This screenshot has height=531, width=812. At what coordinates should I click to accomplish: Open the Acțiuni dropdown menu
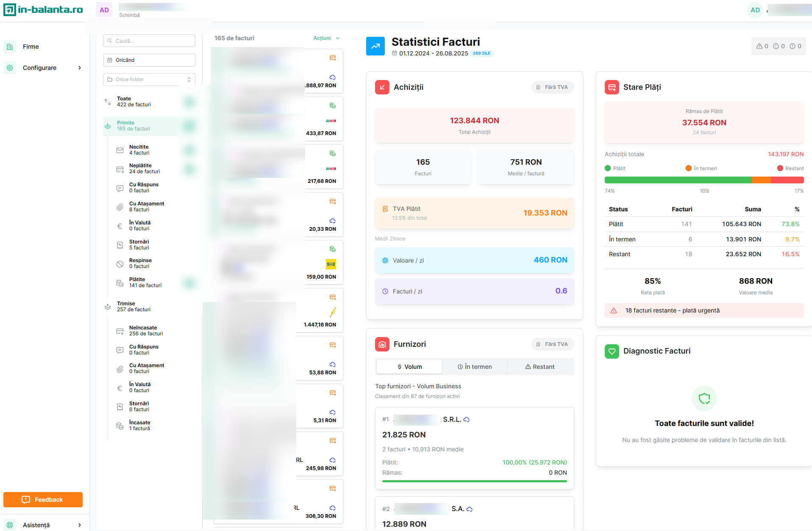pos(326,38)
